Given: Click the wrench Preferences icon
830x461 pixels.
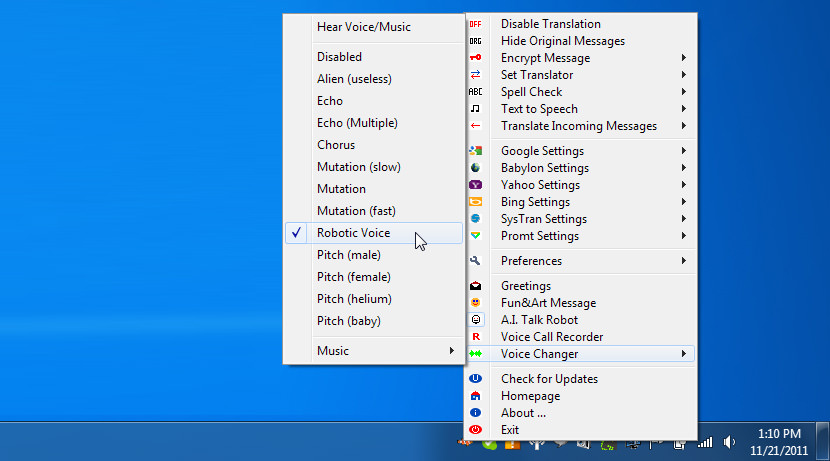Looking at the screenshot, I should click(x=475, y=260).
